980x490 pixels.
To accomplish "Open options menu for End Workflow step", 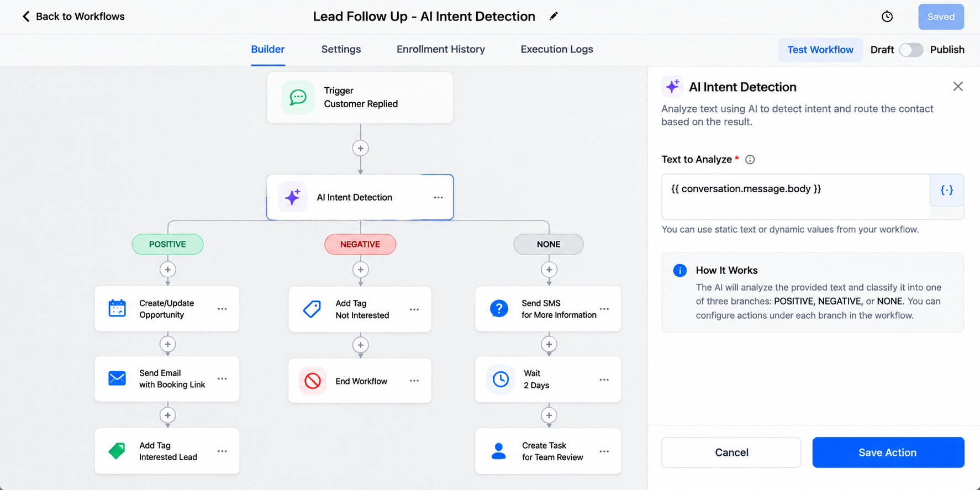I will tap(414, 381).
